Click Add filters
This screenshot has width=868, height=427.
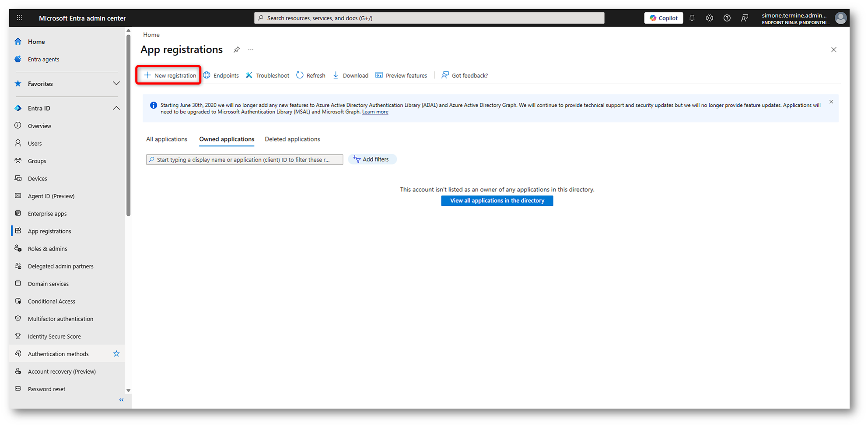372,159
